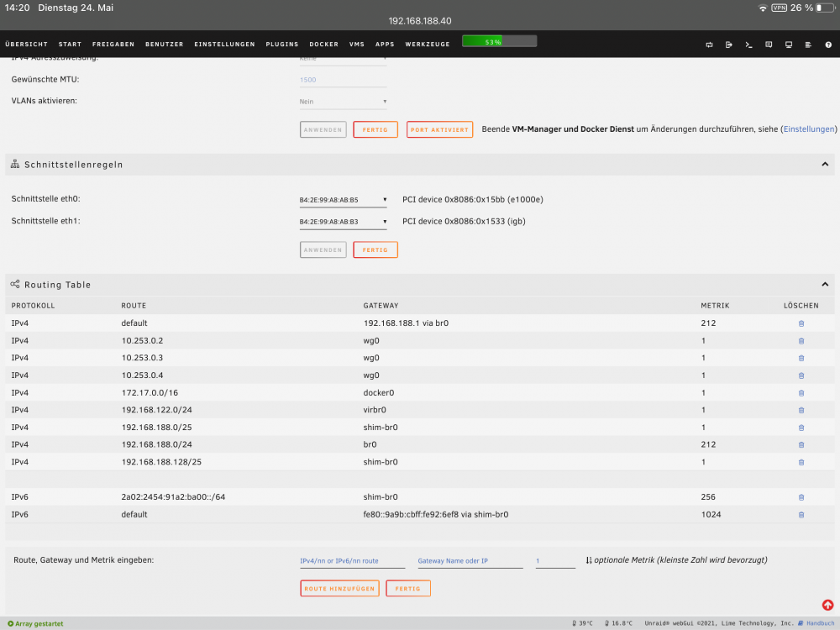Image resolution: width=840 pixels, height=630 pixels.
Task: Click Route hinzufügen button
Action: (339, 588)
